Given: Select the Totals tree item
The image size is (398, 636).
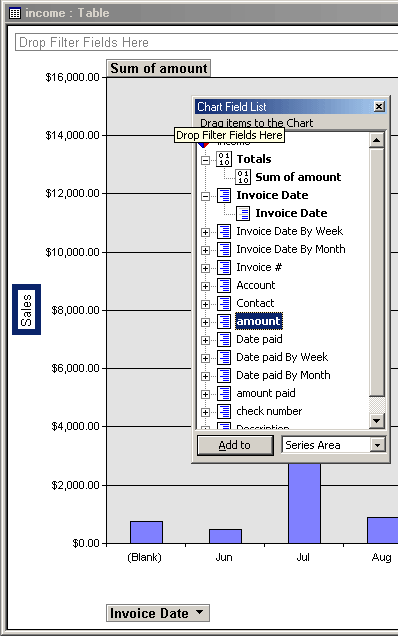Looking at the screenshot, I should (254, 159).
